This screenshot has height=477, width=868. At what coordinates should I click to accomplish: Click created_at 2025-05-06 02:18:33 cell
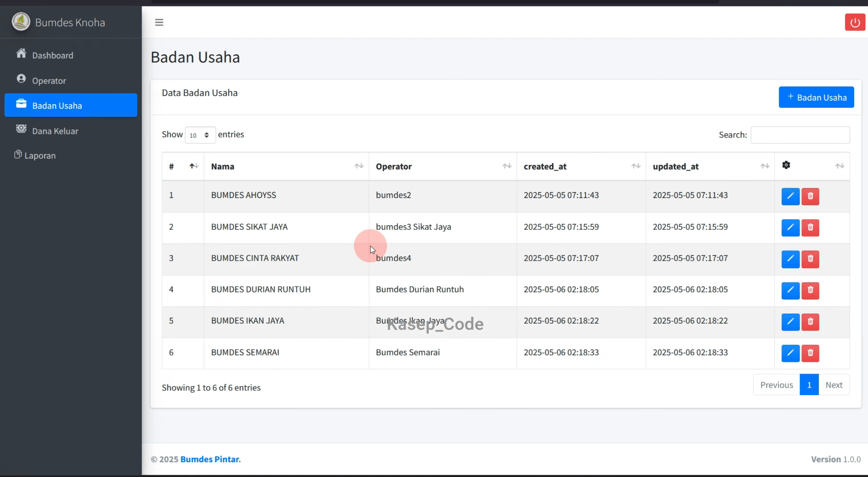click(x=581, y=353)
